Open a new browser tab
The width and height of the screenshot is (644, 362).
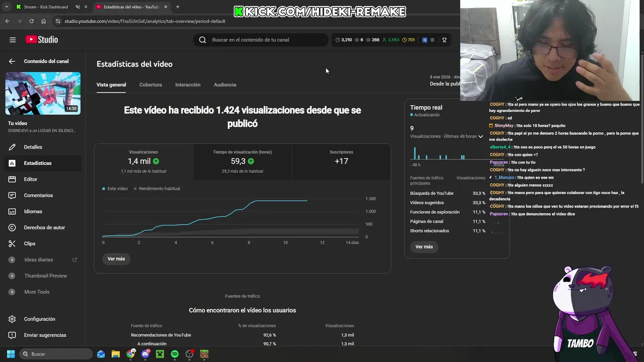coord(178,7)
